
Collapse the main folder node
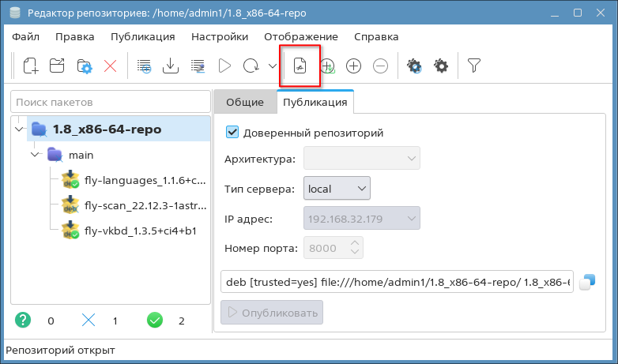pos(36,155)
